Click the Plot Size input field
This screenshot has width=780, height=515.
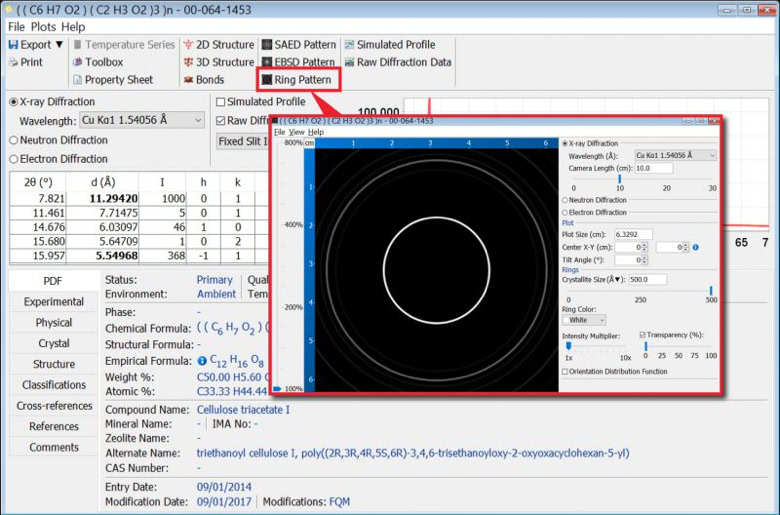(x=633, y=234)
